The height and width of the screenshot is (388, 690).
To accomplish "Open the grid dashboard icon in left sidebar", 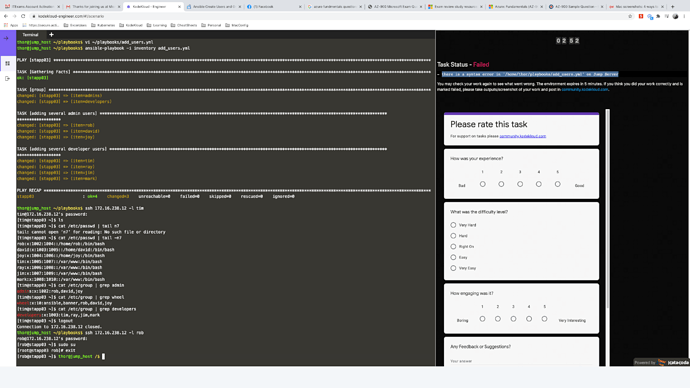I will coord(7,63).
